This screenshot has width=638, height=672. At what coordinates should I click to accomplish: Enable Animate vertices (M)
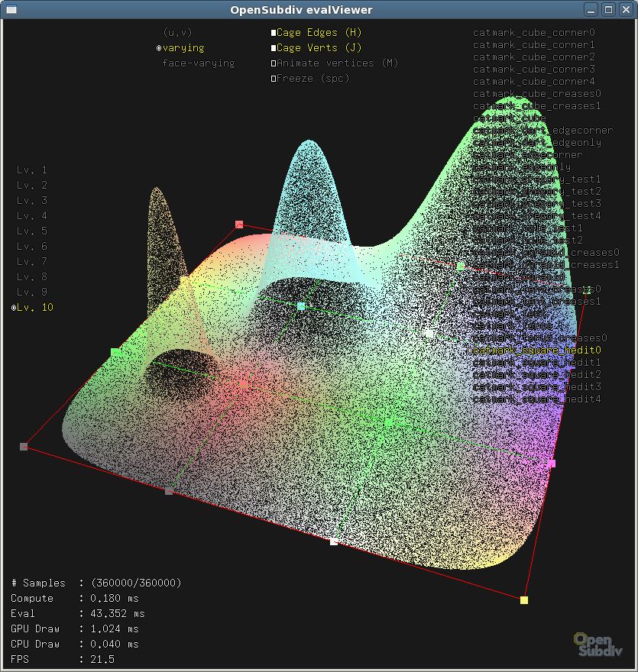point(274,63)
